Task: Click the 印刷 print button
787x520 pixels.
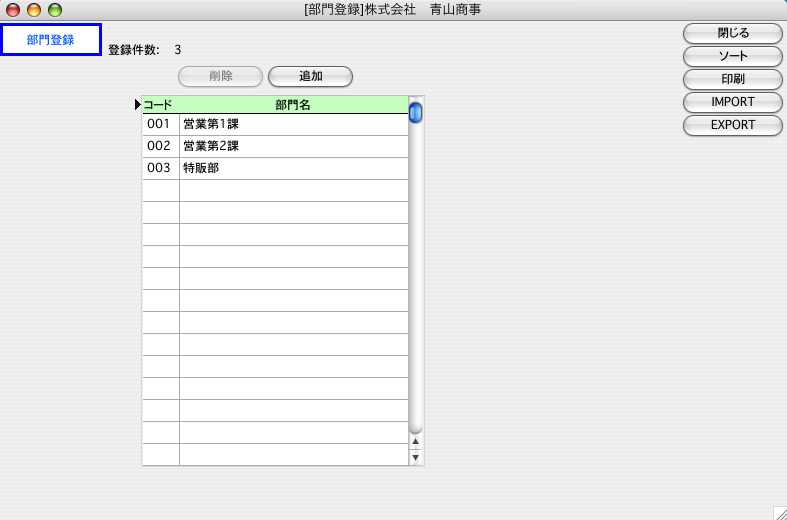Action: 732,79
